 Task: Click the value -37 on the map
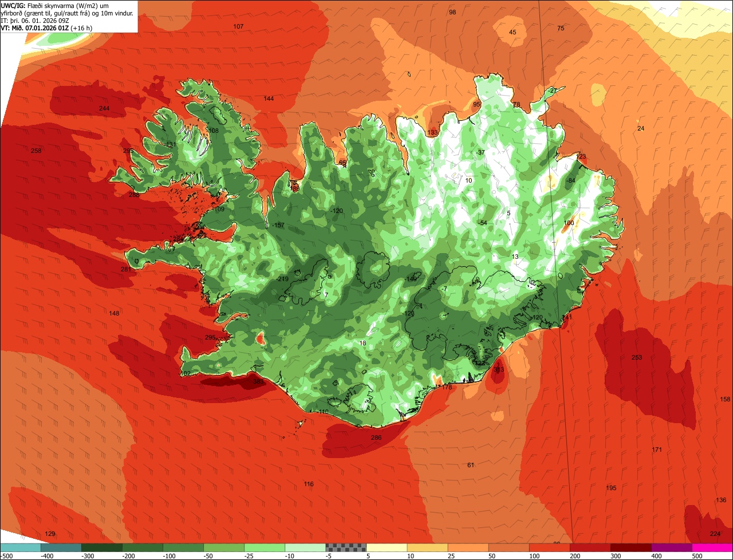(480, 153)
